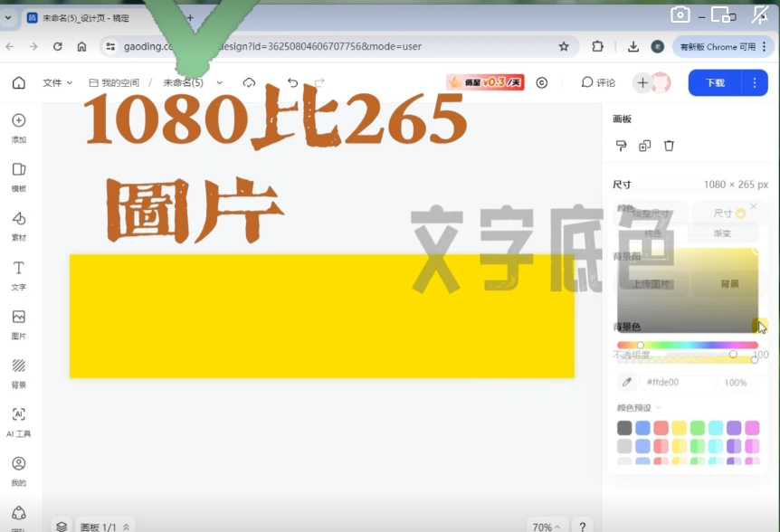Screen dimensions: 780x532
Task: Expand the 画板 1/1 artboard list
Action: [105, 527]
